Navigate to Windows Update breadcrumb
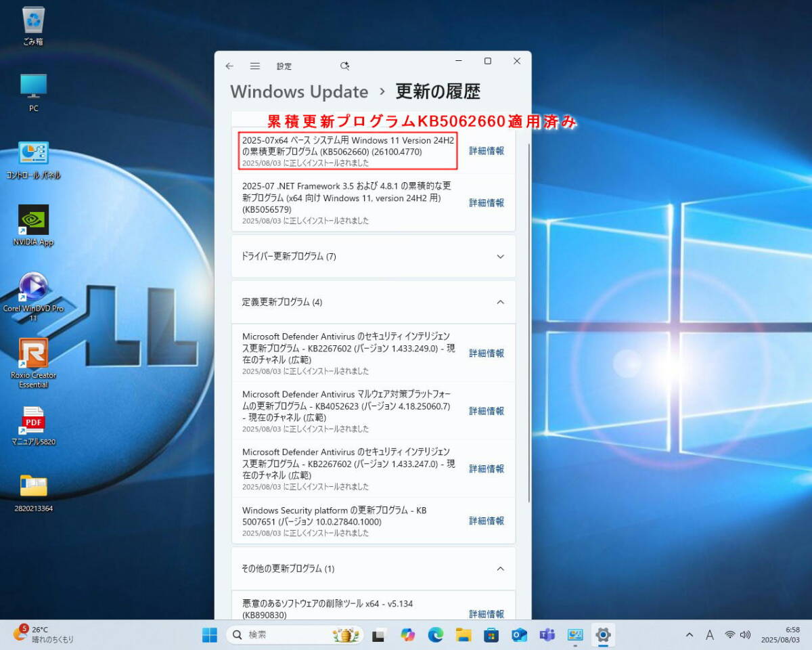812x650 pixels. click(x=299, y=92)
